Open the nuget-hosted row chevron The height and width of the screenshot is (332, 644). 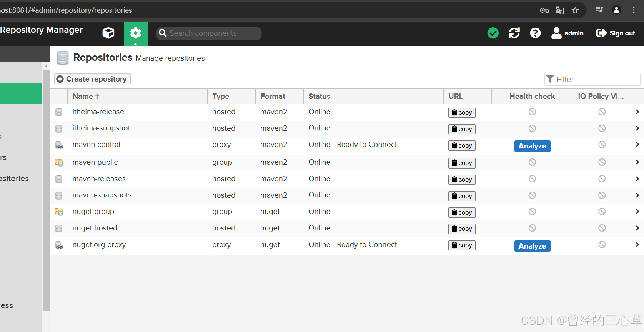(637, 228)
